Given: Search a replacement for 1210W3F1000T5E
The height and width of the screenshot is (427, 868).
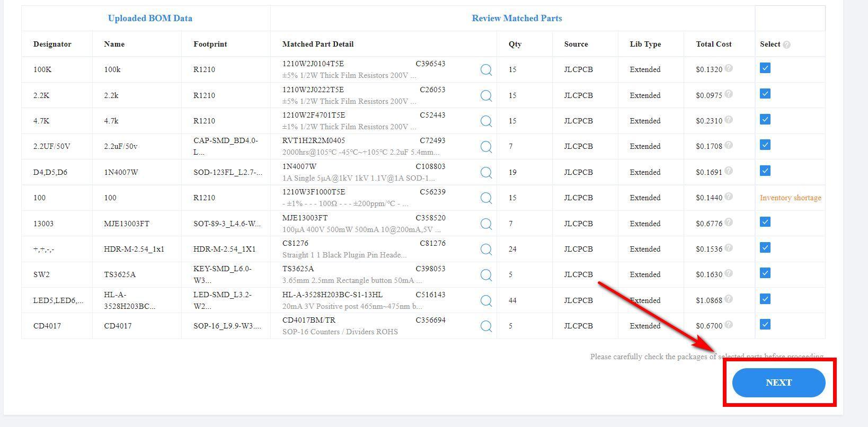Looking at the screenshot, I should click(x=486, y=198).
